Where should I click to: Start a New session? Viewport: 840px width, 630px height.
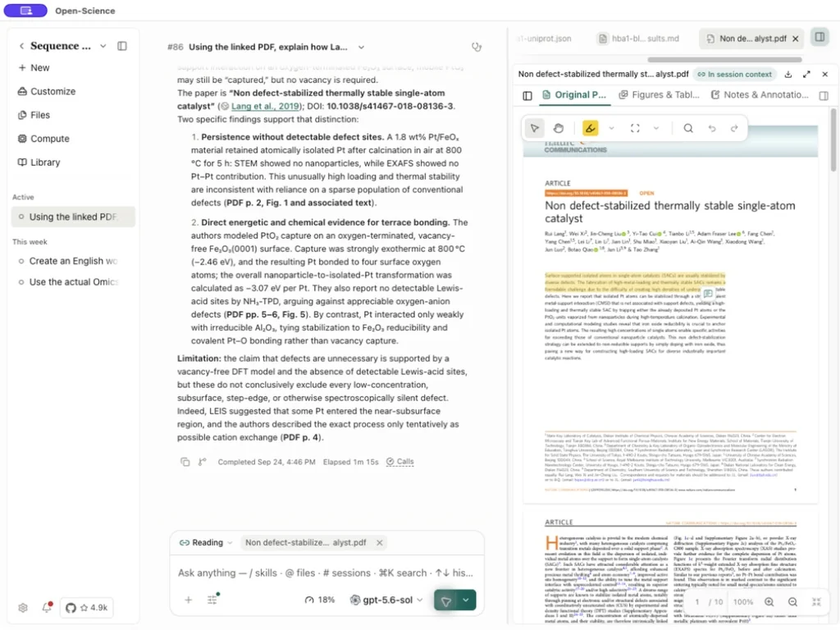(34, 68)
